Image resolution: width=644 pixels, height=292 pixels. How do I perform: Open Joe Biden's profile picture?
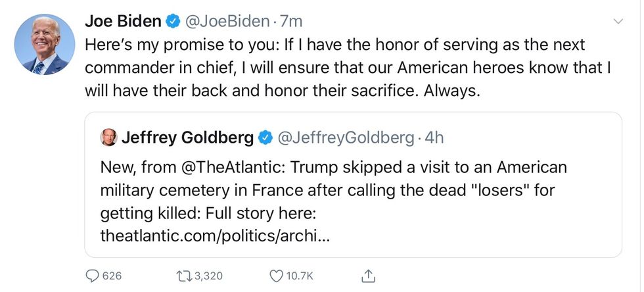43,45
